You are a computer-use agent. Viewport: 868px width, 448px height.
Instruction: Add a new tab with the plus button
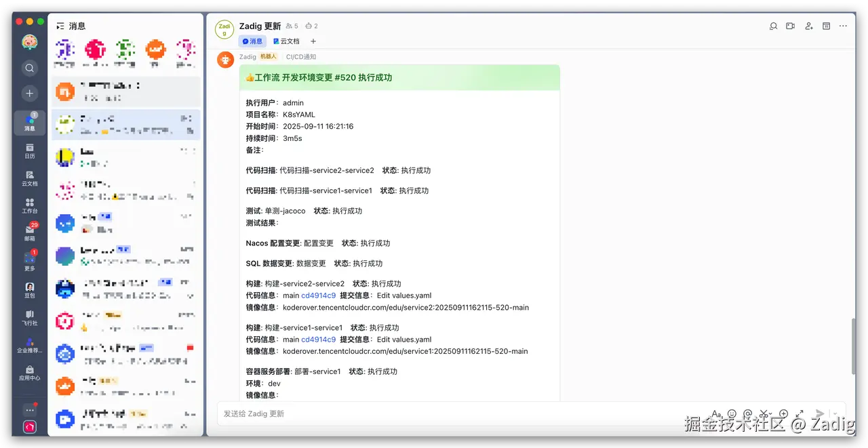pyautogui.click(x=313, y=41)
